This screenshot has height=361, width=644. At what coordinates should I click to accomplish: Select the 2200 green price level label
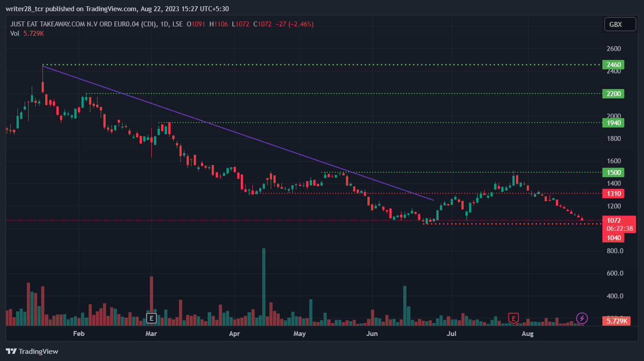(613, 93)
